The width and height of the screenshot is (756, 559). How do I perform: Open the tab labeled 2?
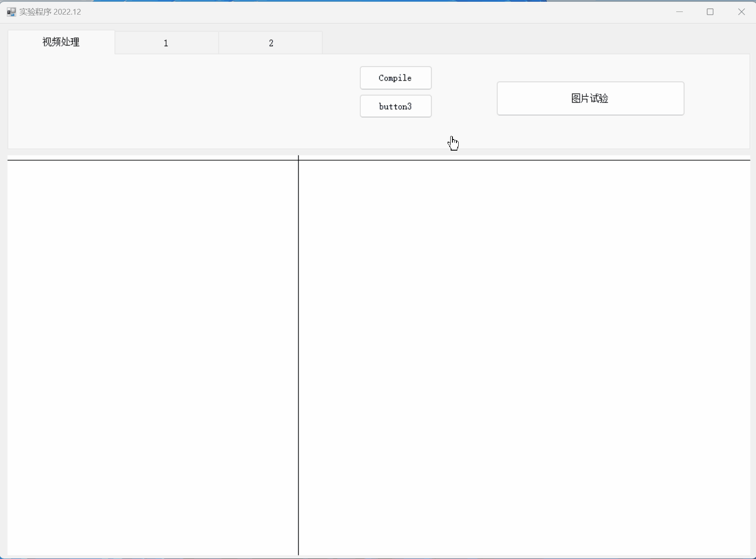[271, 43]
